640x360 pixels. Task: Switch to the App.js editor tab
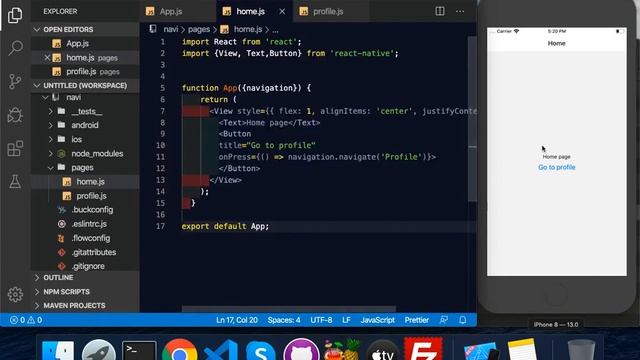coord(177,11)
